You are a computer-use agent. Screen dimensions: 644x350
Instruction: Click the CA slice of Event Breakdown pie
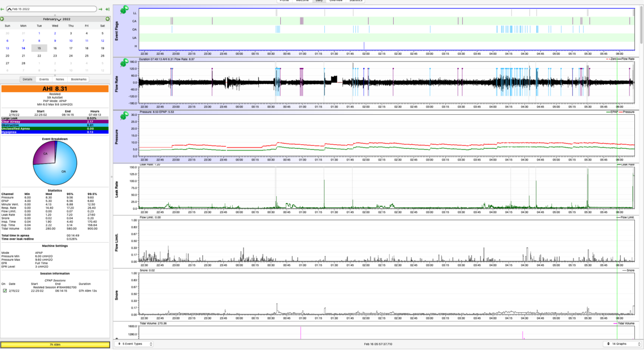click(x=45, y=153)
